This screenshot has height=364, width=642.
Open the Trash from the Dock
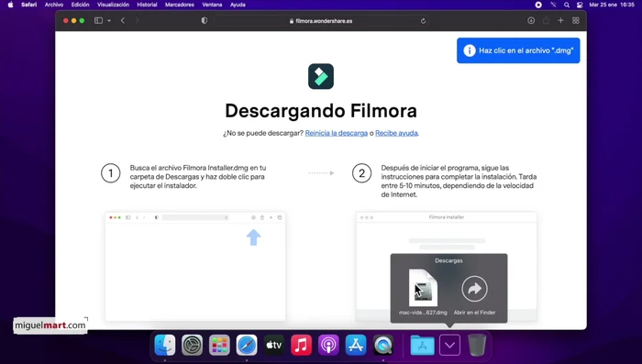[477, 345]
